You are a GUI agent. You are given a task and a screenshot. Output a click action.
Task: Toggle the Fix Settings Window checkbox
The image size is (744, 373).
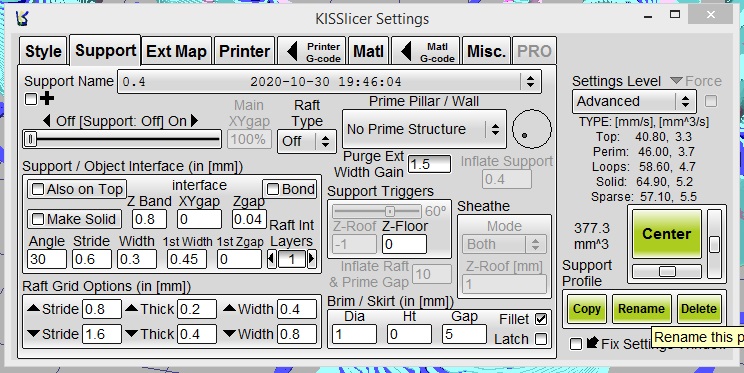tap(576, 344)
